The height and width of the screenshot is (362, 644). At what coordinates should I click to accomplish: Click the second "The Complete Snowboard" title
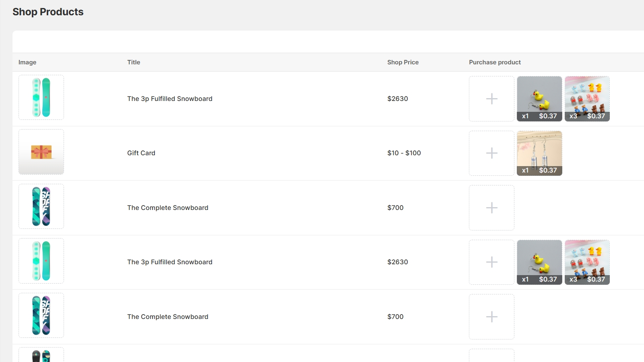click(x=168, y=317)
